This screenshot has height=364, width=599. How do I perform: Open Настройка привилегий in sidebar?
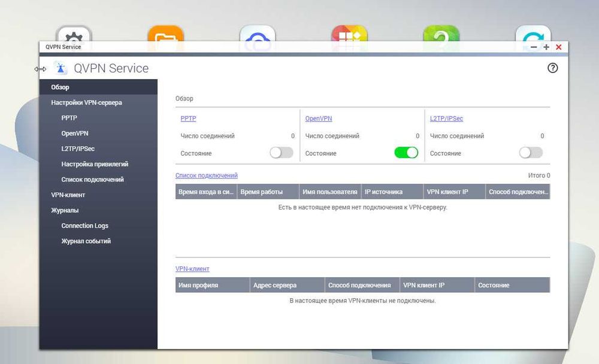click(x=98, y=164)
